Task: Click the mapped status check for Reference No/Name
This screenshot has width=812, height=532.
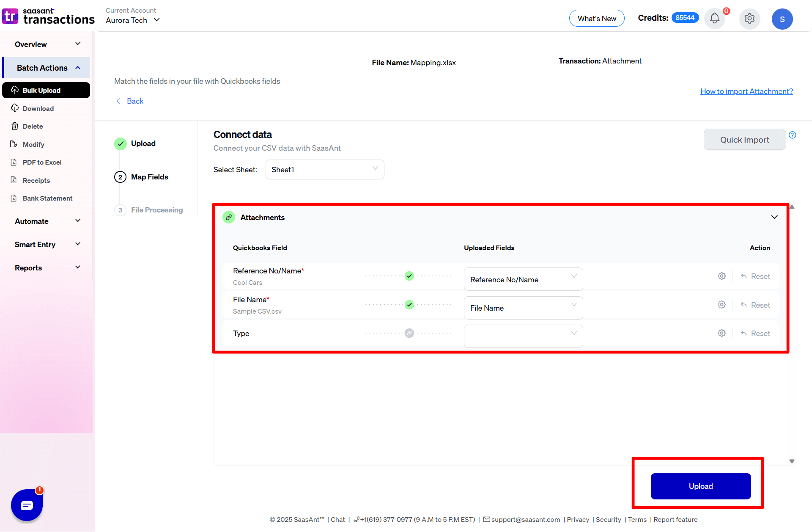Action: 409,276
